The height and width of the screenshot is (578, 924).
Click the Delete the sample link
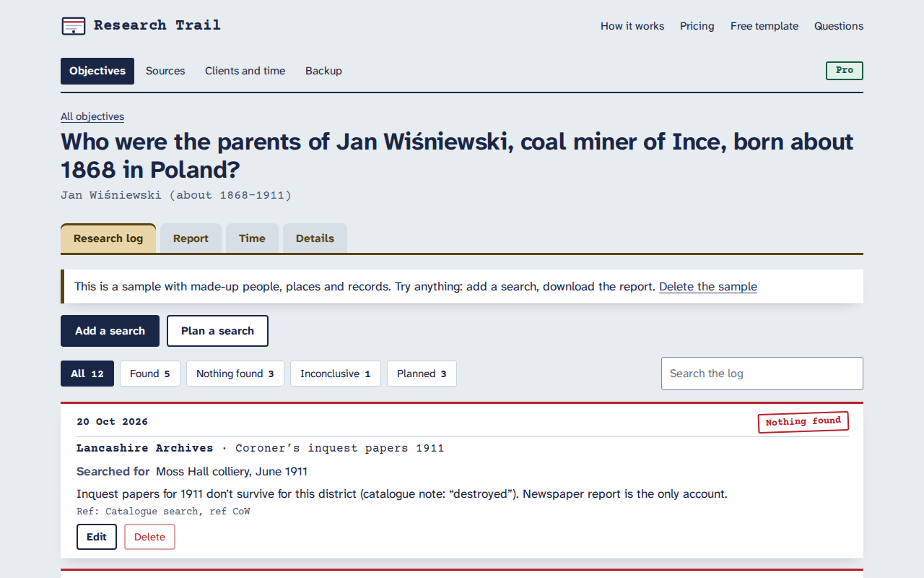708,286
